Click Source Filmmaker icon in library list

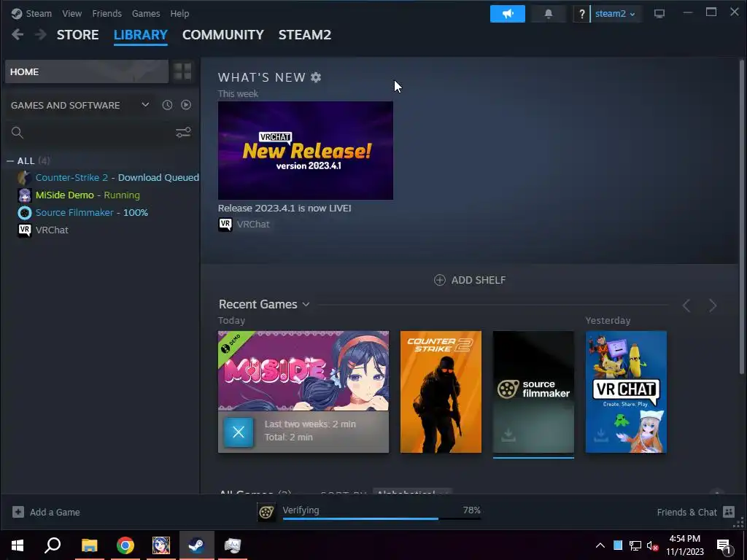click(x=24, y=213)
